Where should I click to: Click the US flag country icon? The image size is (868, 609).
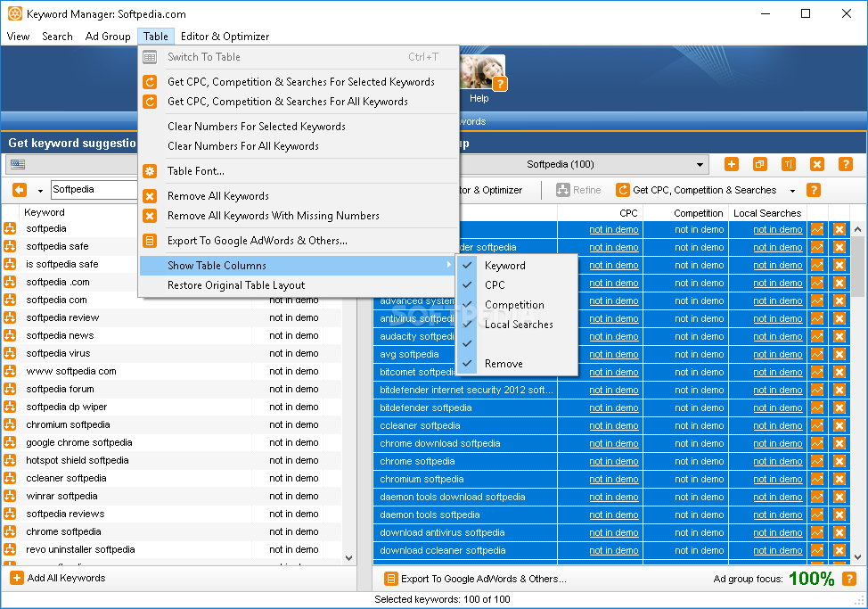pos(18,164)
